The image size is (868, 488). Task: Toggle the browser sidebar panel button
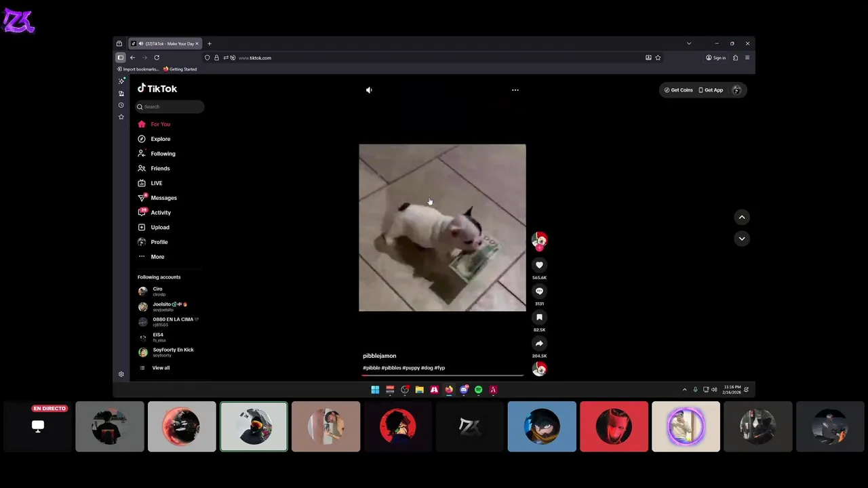(120, 58)
